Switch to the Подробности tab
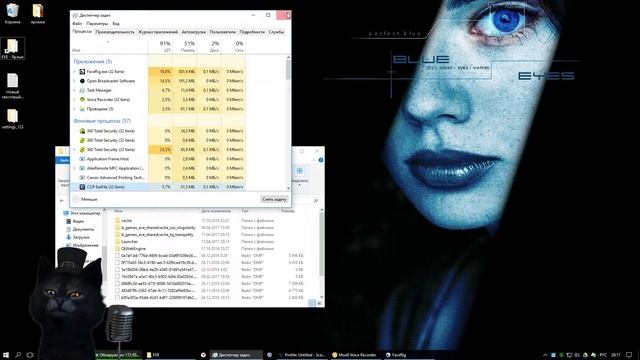 [x=252, y=32]
